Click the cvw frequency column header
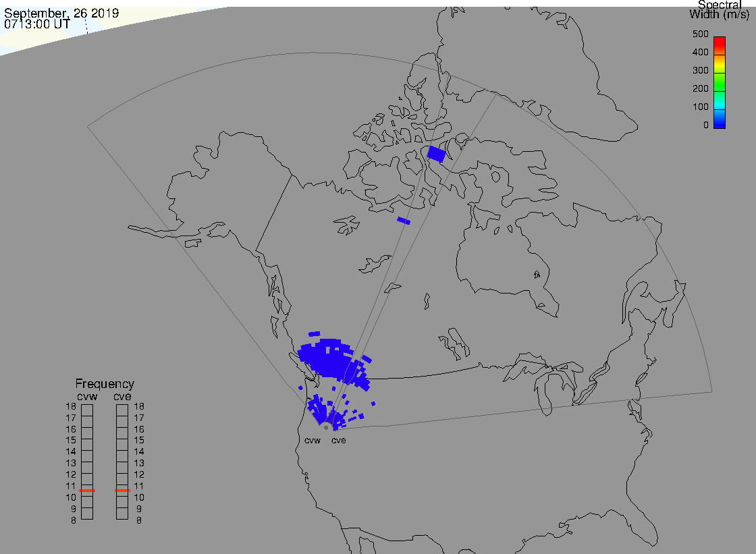 click(87, 397)
